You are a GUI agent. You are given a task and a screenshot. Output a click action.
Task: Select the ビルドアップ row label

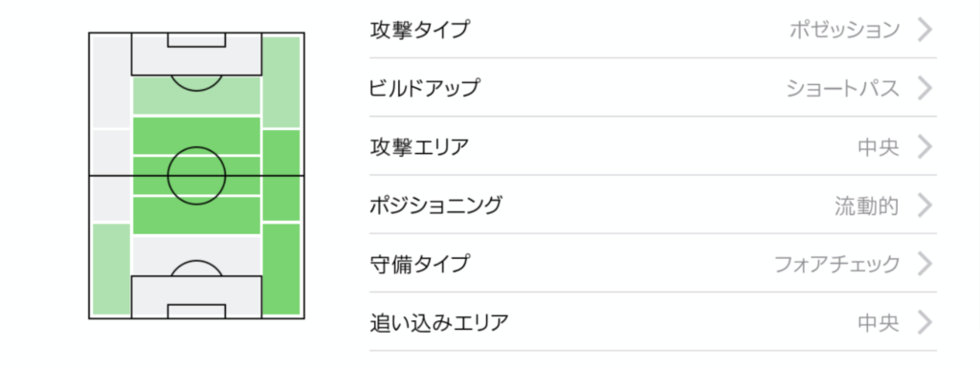tap(424, 88)
